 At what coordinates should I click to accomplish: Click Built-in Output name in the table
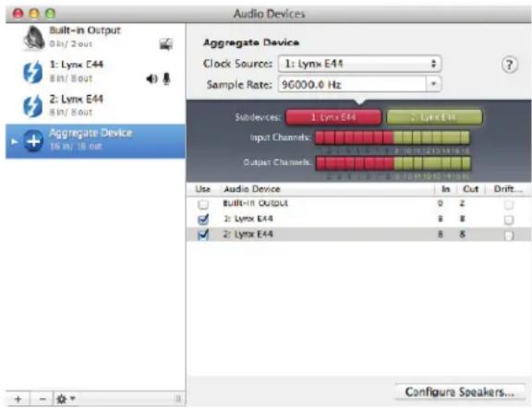pos(255,203)
